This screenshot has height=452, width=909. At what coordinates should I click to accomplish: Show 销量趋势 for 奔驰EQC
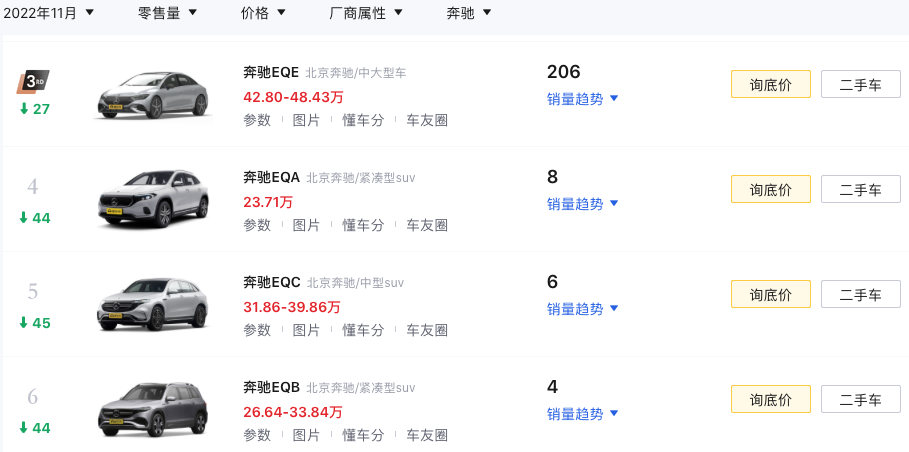(583, 309)
